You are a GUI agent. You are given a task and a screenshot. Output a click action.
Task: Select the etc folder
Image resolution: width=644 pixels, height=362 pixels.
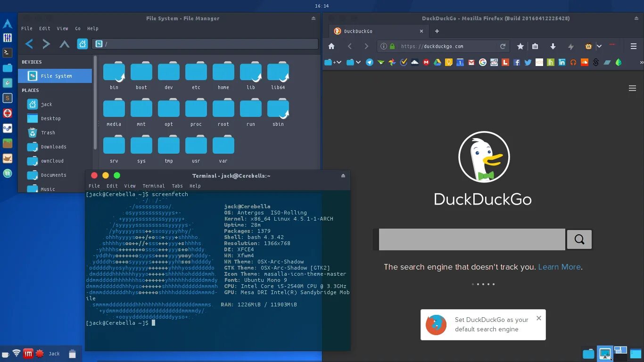pyautogui.click(x=196, y=76)
